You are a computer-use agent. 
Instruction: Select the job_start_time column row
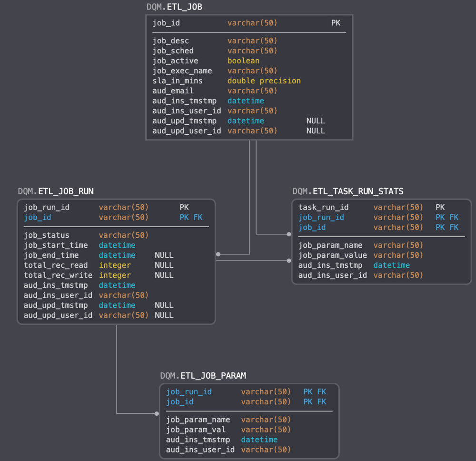point(56,245)
